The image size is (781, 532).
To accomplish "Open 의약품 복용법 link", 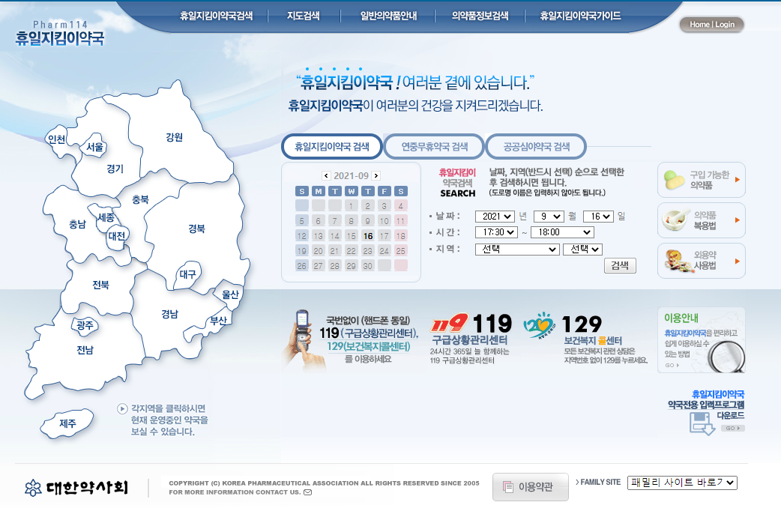I will coord(702,220).
